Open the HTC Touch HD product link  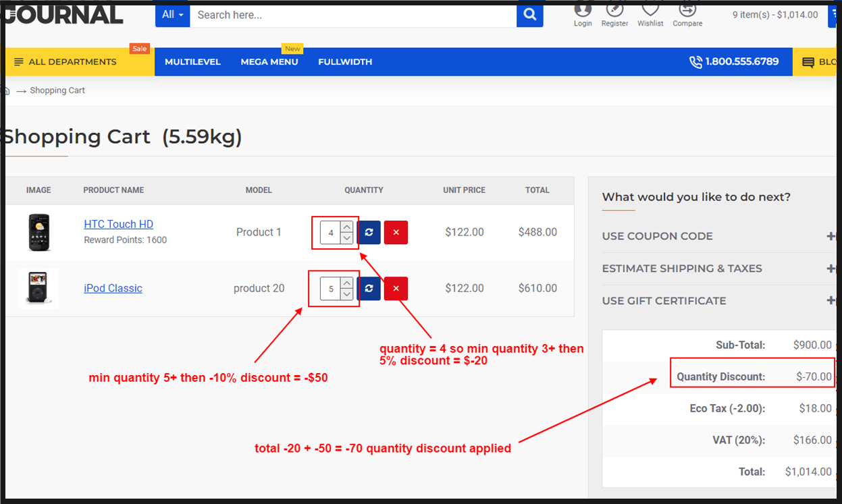[118, 223]
